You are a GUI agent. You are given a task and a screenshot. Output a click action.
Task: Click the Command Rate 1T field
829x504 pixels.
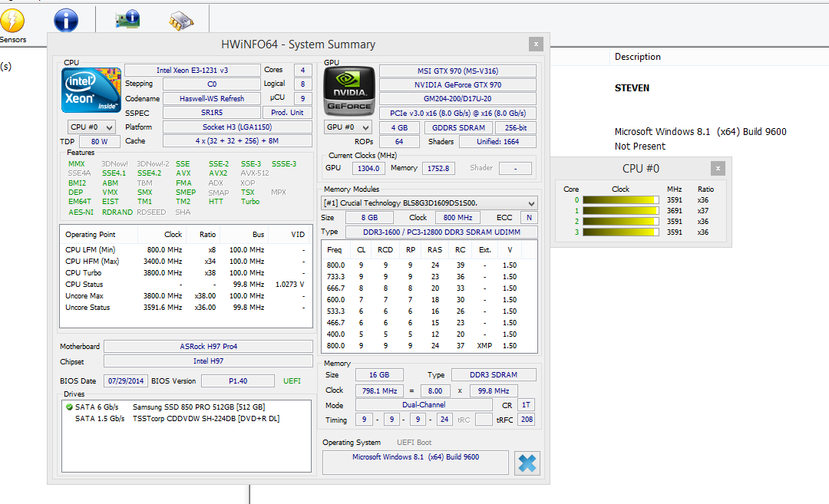coord(526,405)
